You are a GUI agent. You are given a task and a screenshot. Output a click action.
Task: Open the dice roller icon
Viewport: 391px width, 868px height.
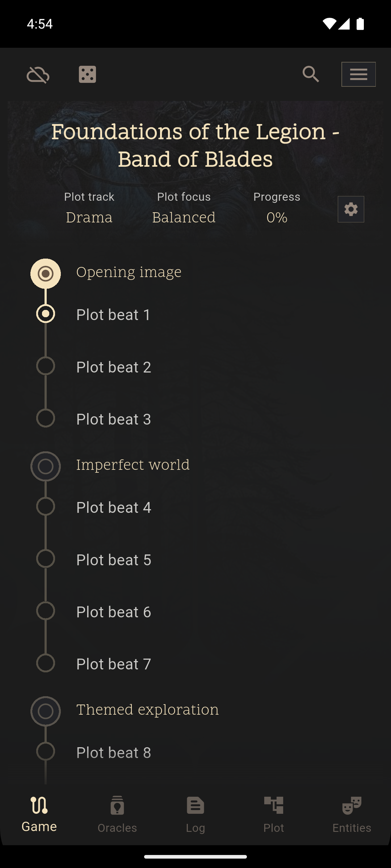click(x=87, y=75)
